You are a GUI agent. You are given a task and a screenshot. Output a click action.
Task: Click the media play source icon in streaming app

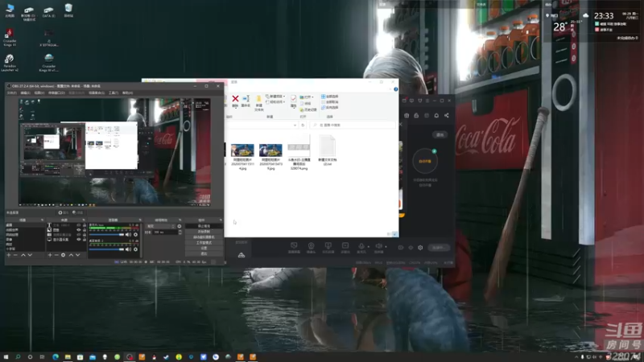(x=345, y=245)
